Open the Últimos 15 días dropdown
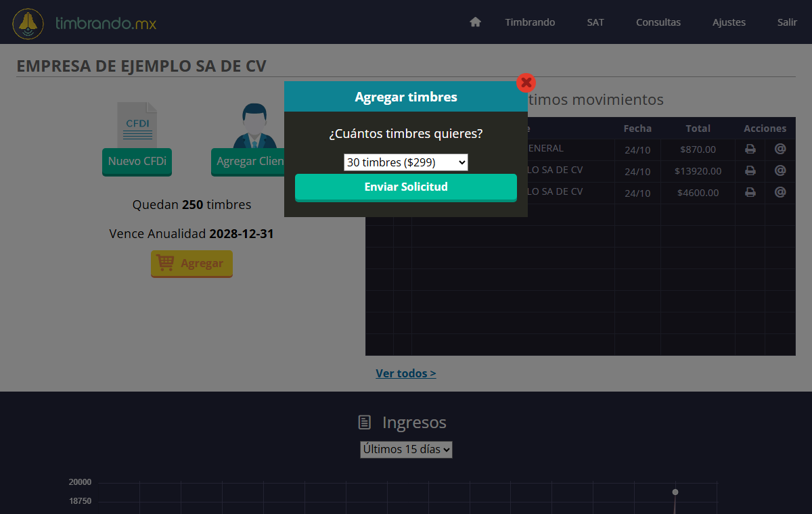 [x=406, y=449]
